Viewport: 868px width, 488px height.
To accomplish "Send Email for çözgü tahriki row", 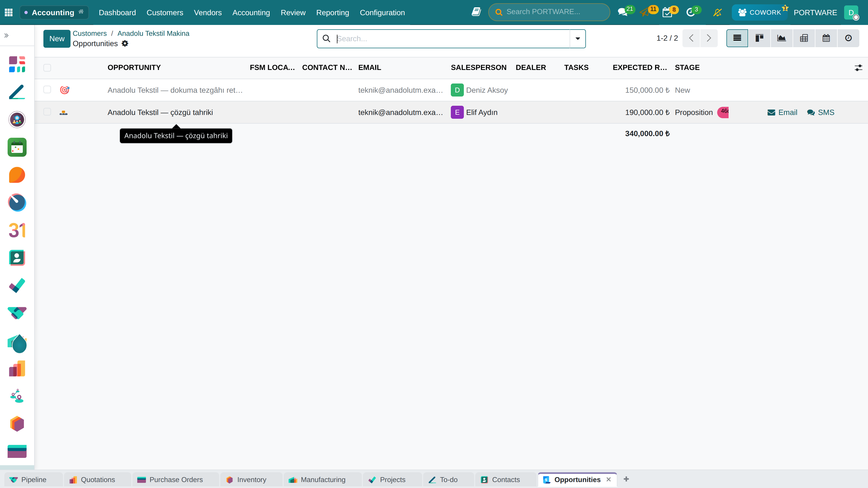I will click(782, 113).
